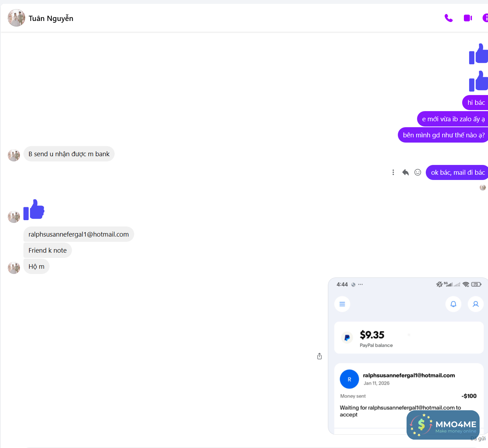Click the "Friend k note" message bubble
The width and height of the screenshot is (488, 448).
pyautogui.click(x=48, y=250)
